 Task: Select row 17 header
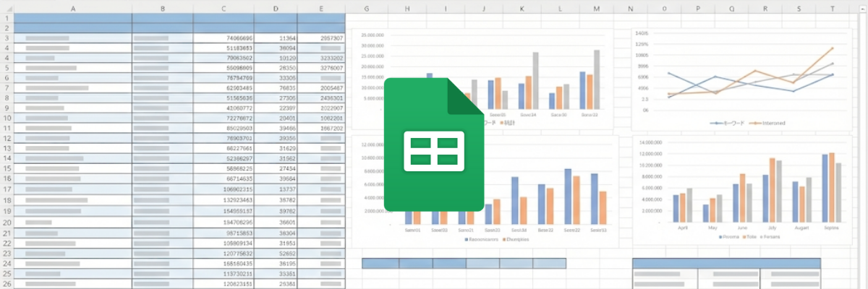[7, 189]
